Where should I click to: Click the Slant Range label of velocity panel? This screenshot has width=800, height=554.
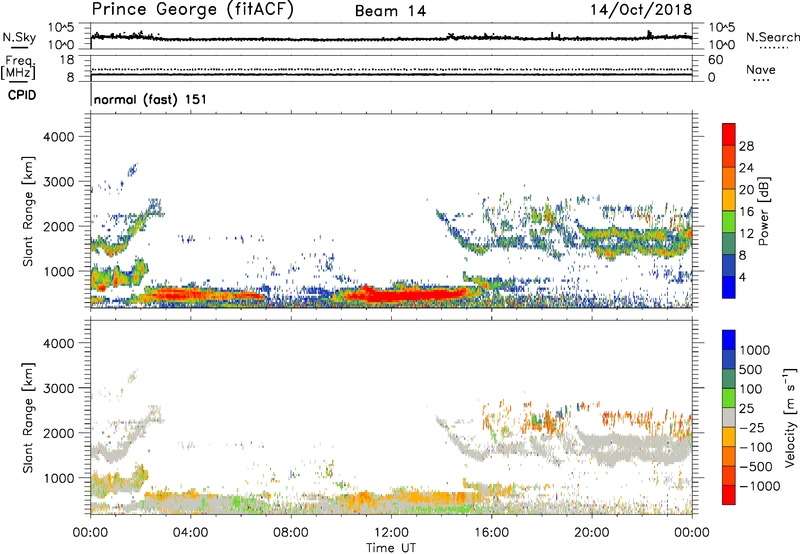[x=28, y=417]
